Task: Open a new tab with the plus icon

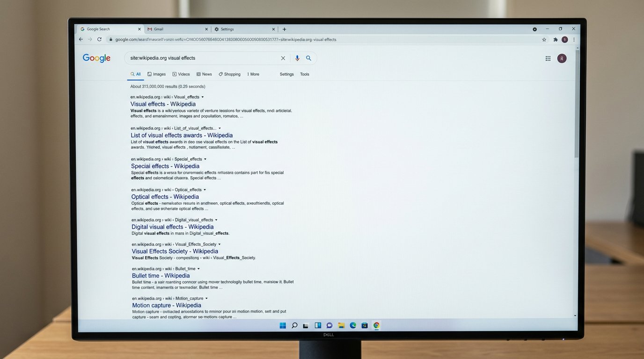Action: pyautogui.click(x=284, y=29)
